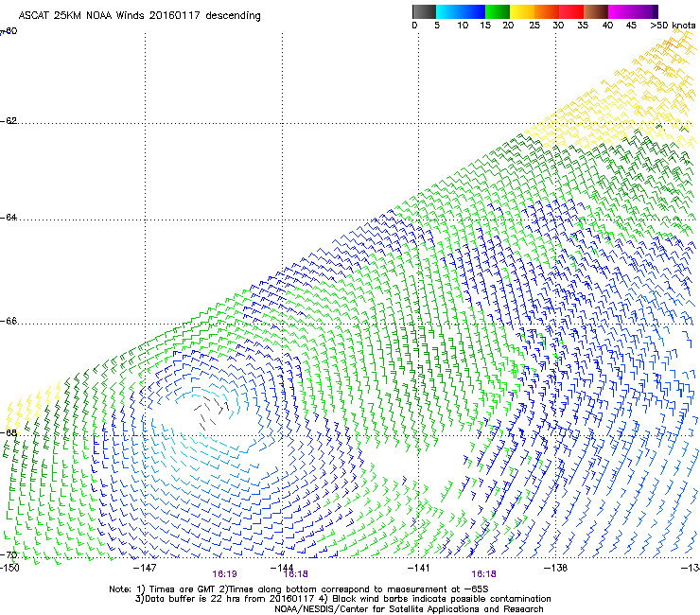The width and height of the screenshot is (700, 615).
Task: Click the NOAA/NESDIS credit line
Action: (x=409, y=609)
